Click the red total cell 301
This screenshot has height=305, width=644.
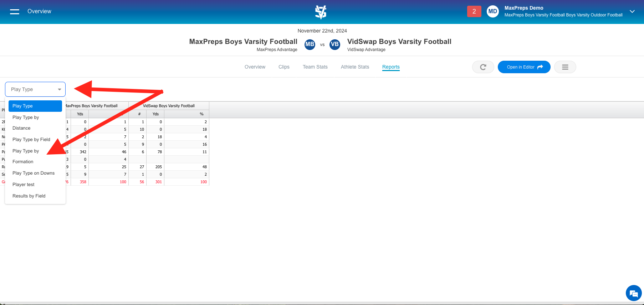click(155, 182)
